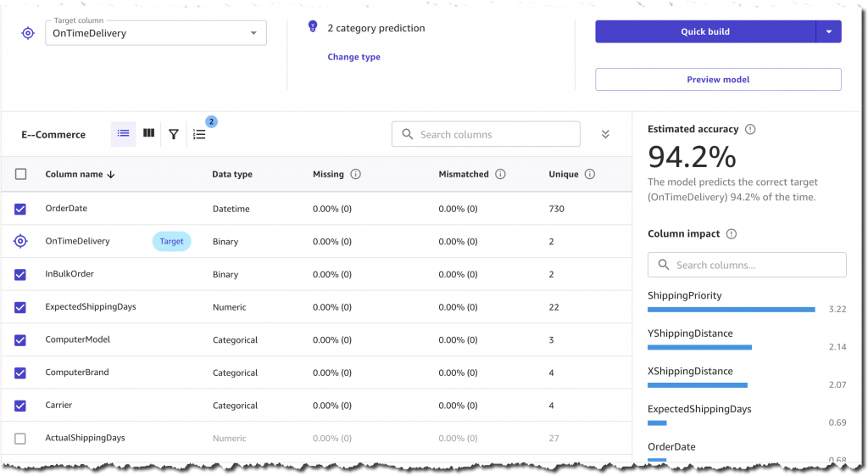Switch to grid column view icon
Image resolution: width=868 pixels, height=476 pixels.
pyautogui.click(x=148, y=133)
